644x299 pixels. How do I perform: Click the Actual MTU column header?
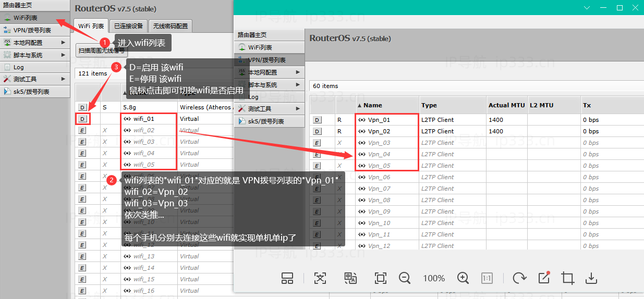point(506,105)
